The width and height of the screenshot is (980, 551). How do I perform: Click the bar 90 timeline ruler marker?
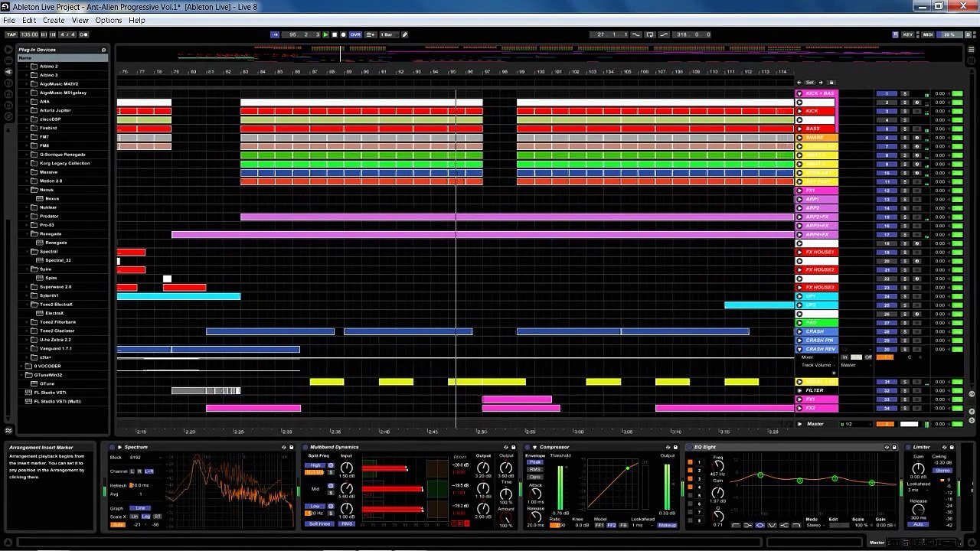tap(366, 72)
